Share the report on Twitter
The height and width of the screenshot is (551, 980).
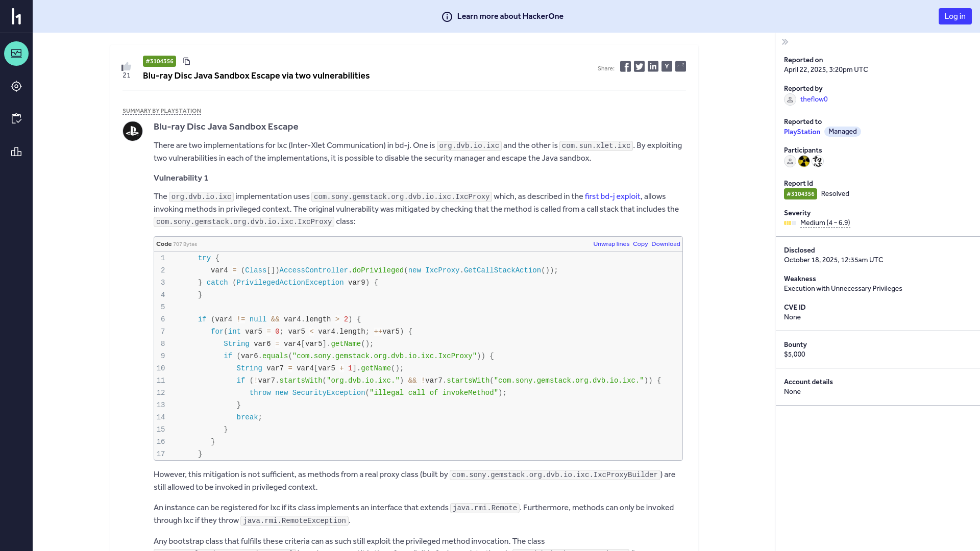point(639,66)
